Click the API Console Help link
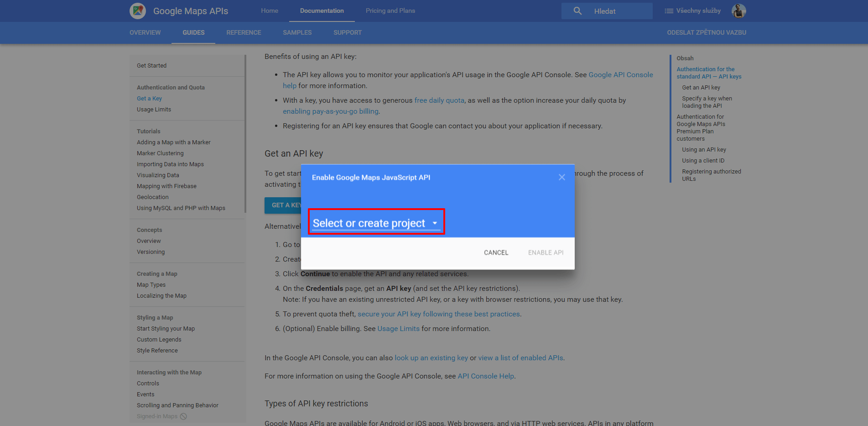This screenshot has width=868, height=426. coord(486,376)
